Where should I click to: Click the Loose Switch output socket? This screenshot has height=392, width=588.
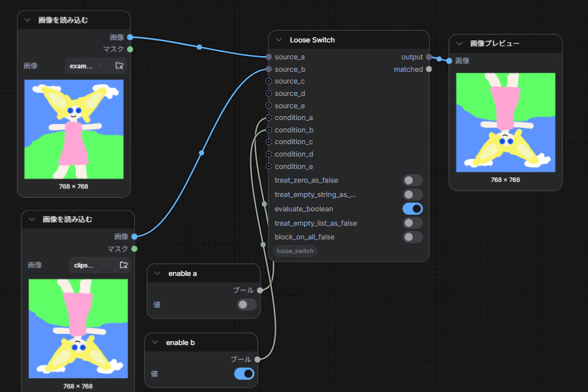pyautogui.click(x=429, y=57)
